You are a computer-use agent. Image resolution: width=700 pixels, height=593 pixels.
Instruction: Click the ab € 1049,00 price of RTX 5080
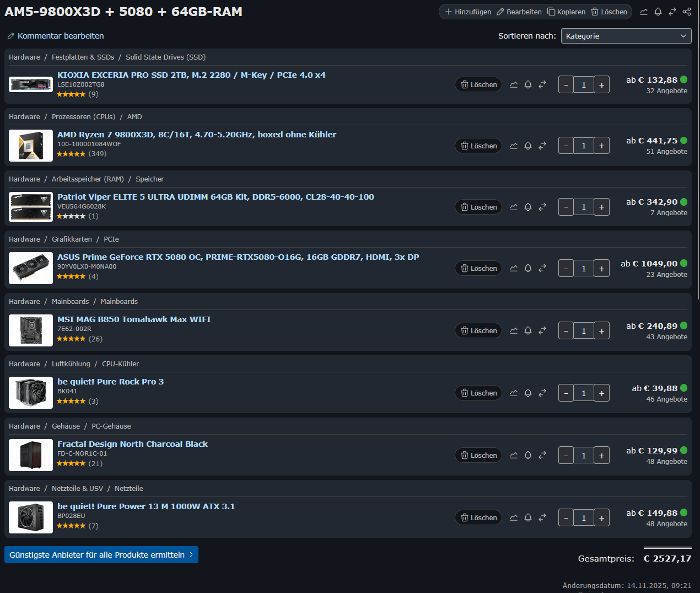[649, 264]
